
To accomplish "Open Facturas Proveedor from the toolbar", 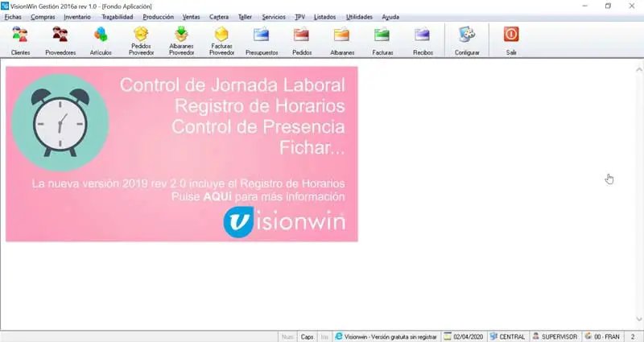I will pos(222,41).
